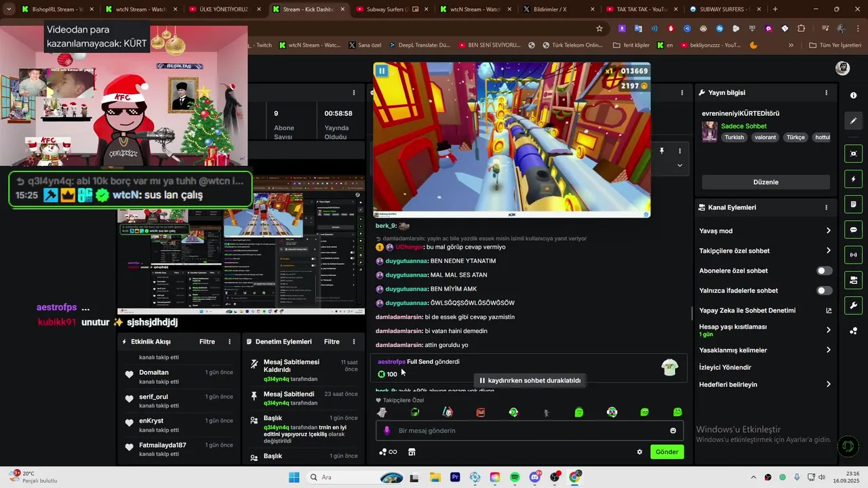This screenshot has width=868, height=488.
Task: Click Mesaj Sabitlendi moderation entry
Action: (304, 398)
